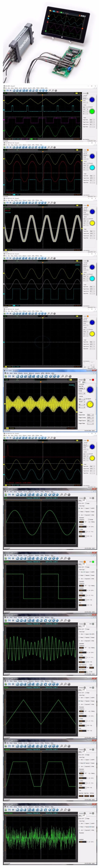Expand Trigger Mode dropdown in the modulated-wave window
The image size is (99, 868).
90,415
